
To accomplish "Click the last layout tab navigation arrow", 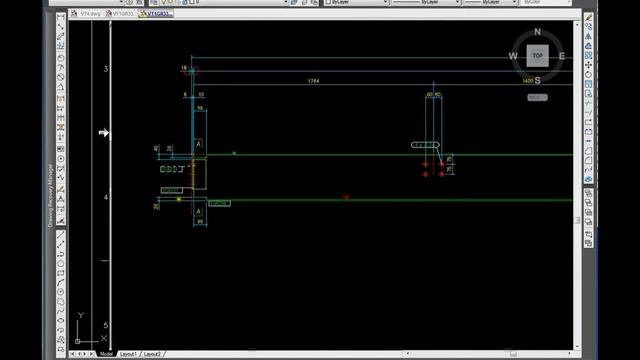I will tap(92, 354).
